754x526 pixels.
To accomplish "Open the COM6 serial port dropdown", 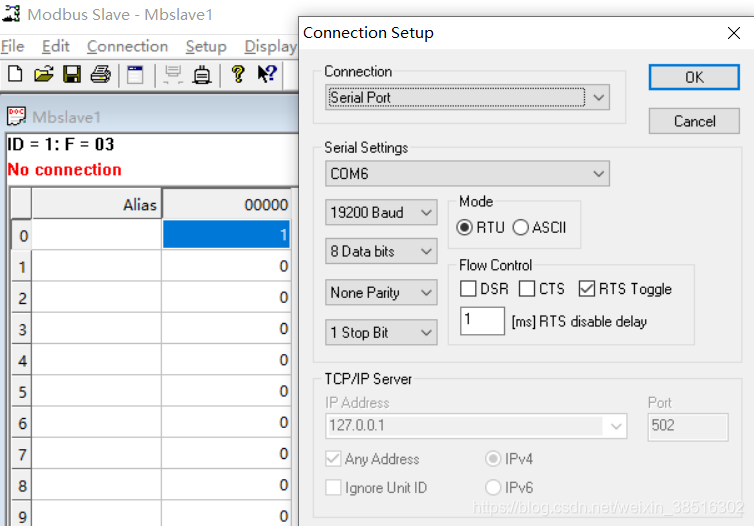I will coord(467,174).
